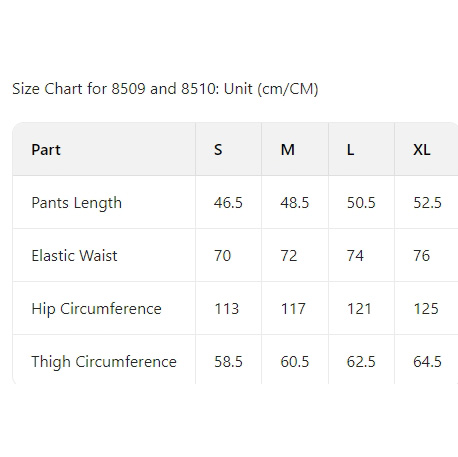
Task: Select the S size column header
Action: [218, 150]
